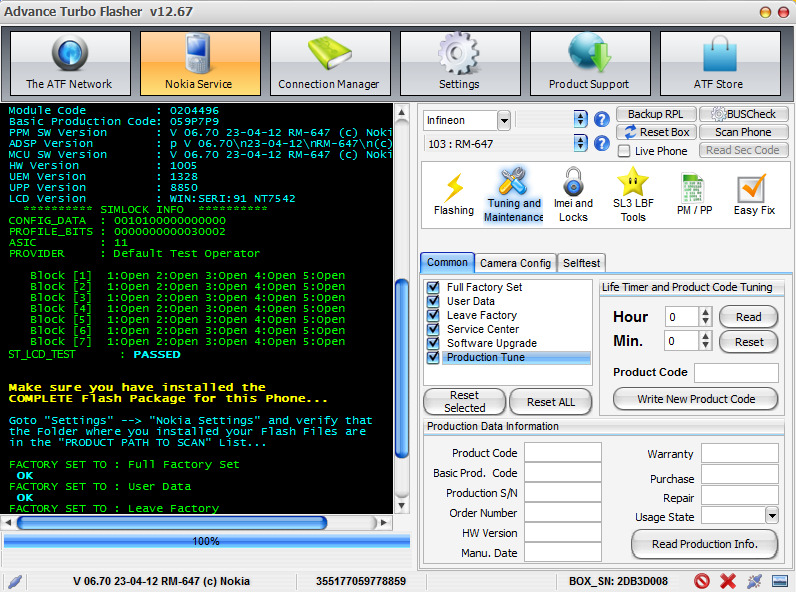Screen dimensions: 796x592
Task: Open The ATF Network section
Action: tap(70, 63)
